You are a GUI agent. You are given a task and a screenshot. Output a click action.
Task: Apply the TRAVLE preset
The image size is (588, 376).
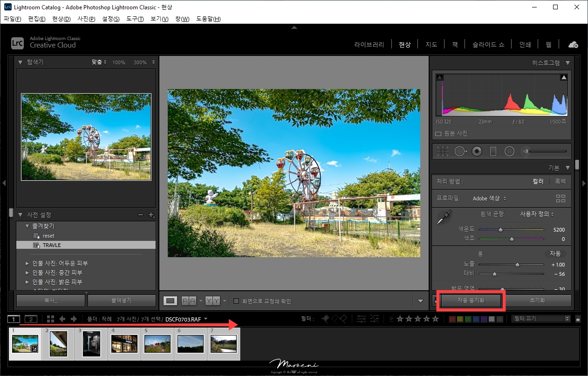pos(86,245)
